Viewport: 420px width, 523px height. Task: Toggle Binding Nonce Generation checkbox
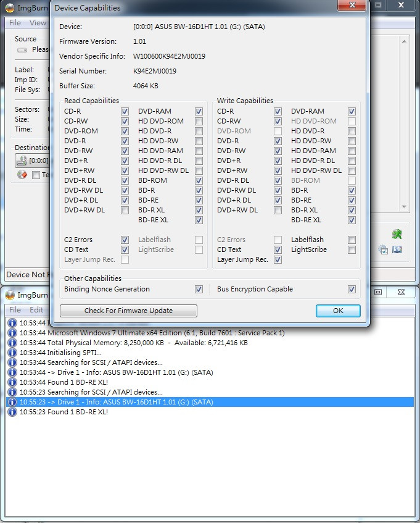pyautogui.click(x=199, y=289)
